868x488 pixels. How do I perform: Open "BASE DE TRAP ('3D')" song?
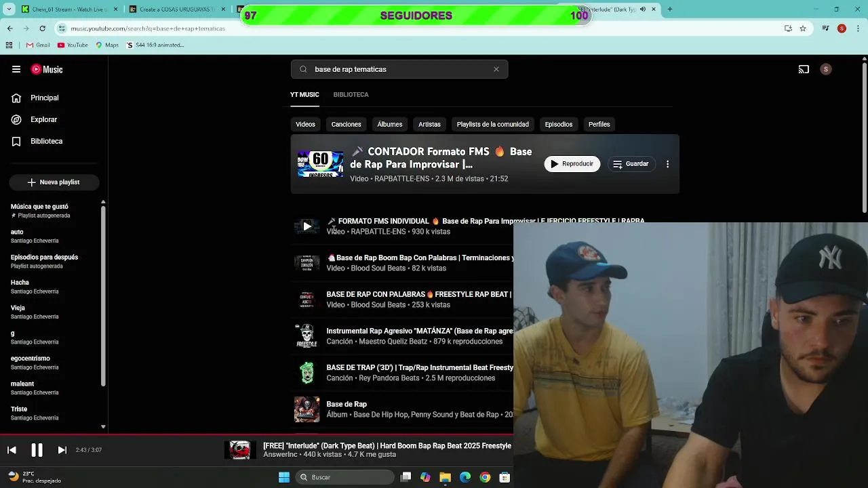tap(420, 367)
